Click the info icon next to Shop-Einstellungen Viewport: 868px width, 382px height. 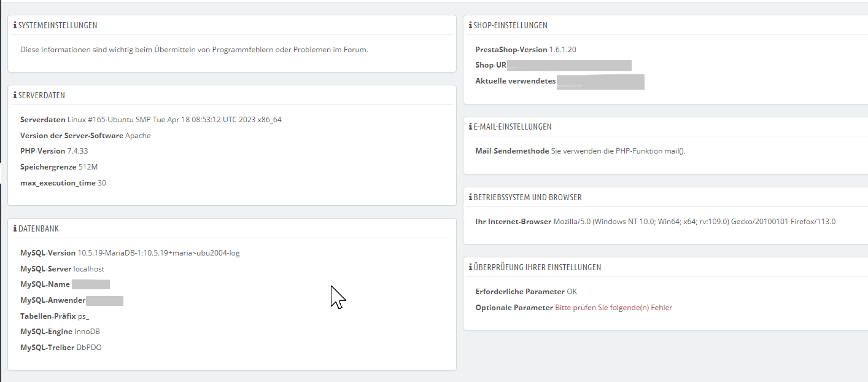point(470,26)
